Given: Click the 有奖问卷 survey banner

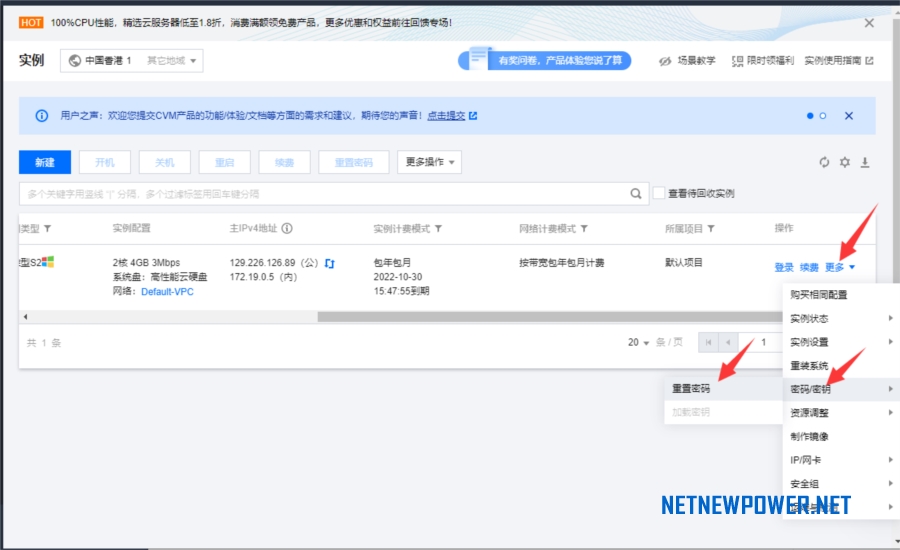Looking at the screenshot, I should pyautogui.click(x=545, y=60).
